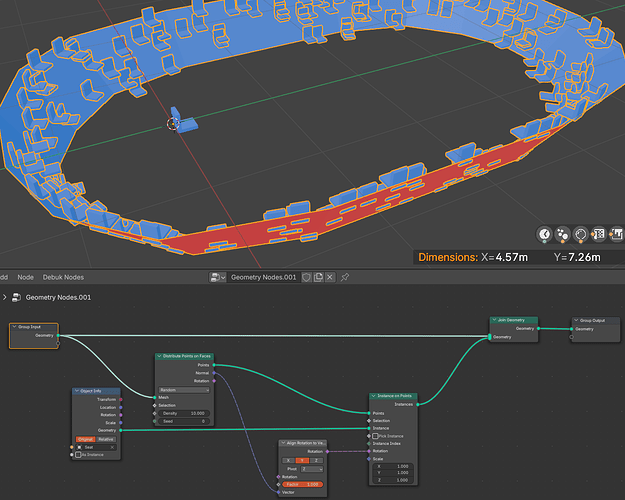Image resolution: width=625 pixels, height=500 pixels.
Task: Toggle the pin icon in node header
Action: pyautogui.click(x=345, y=277)
